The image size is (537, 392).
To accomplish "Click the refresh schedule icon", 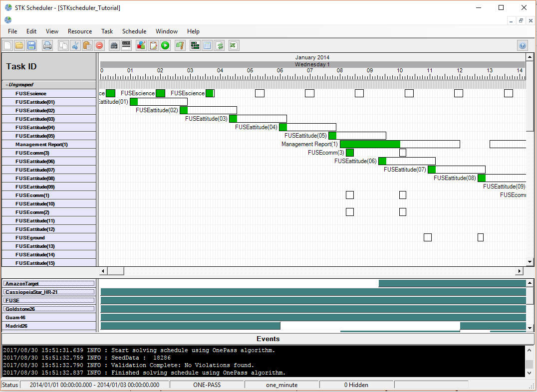I will pyautogui.click(x=220, y=45).
